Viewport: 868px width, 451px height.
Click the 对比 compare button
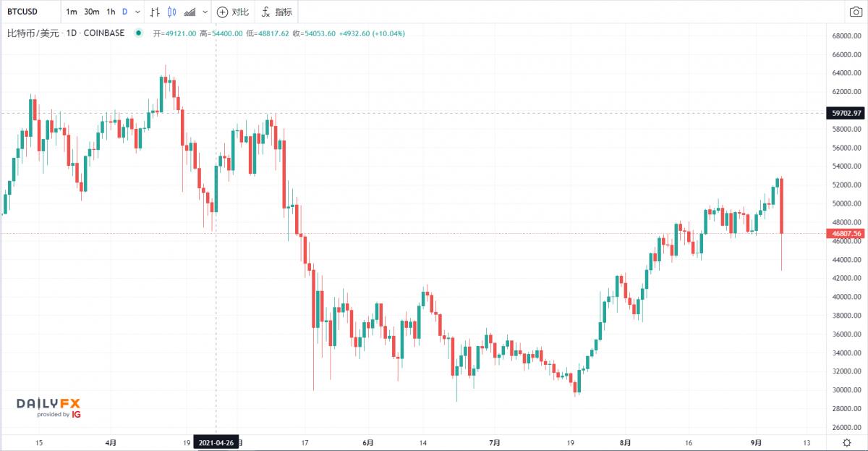click(x=232, y=12)
